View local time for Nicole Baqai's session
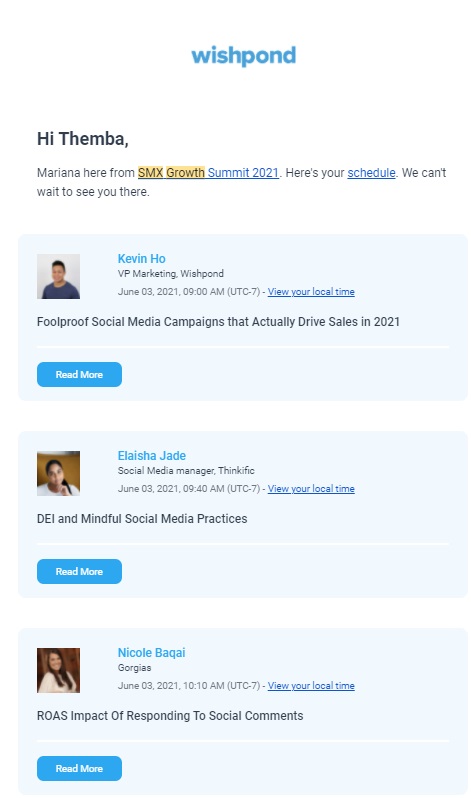This screenshot has height=798, width=471. [311, 686]
